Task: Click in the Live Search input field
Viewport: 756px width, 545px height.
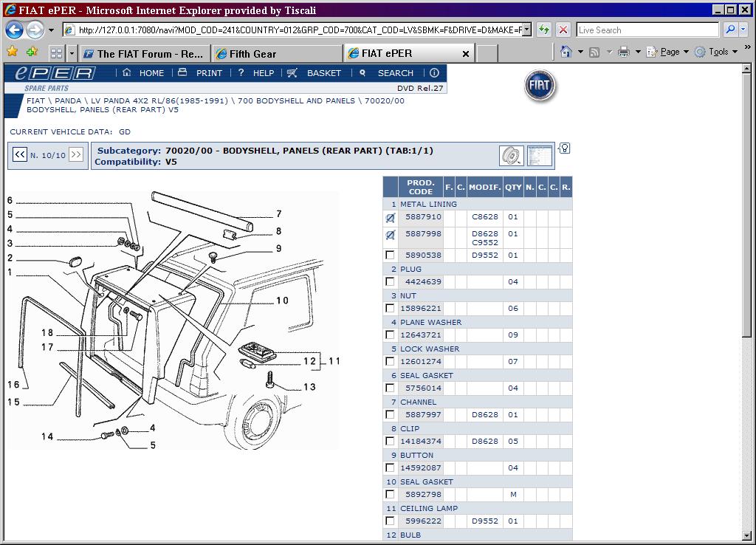Action: 647,30
